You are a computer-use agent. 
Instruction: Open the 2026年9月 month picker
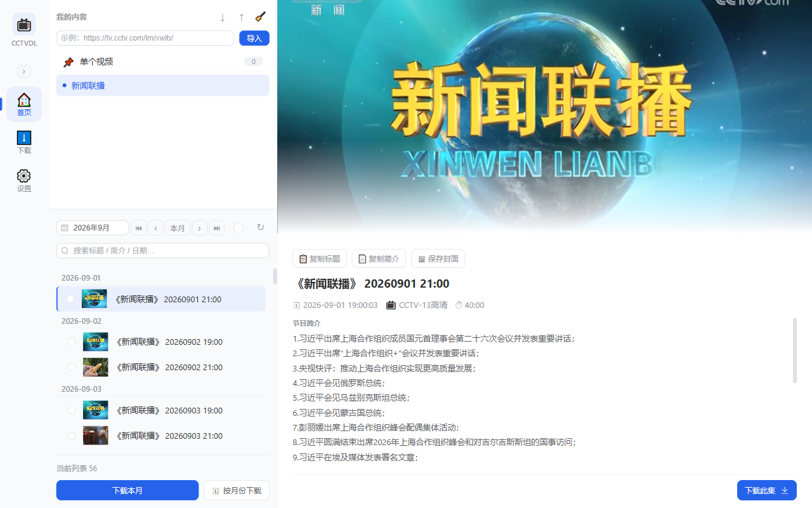point(93,228)
